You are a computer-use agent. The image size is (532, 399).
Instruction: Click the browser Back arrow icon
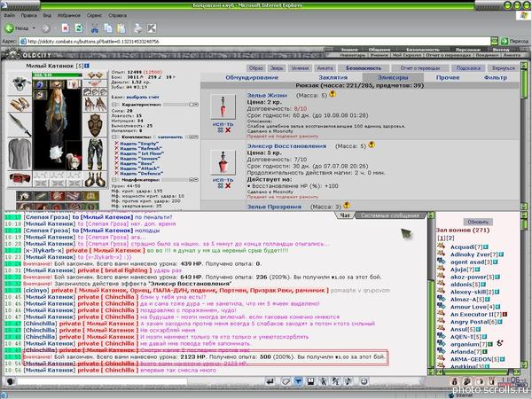[x=9, y=28]
